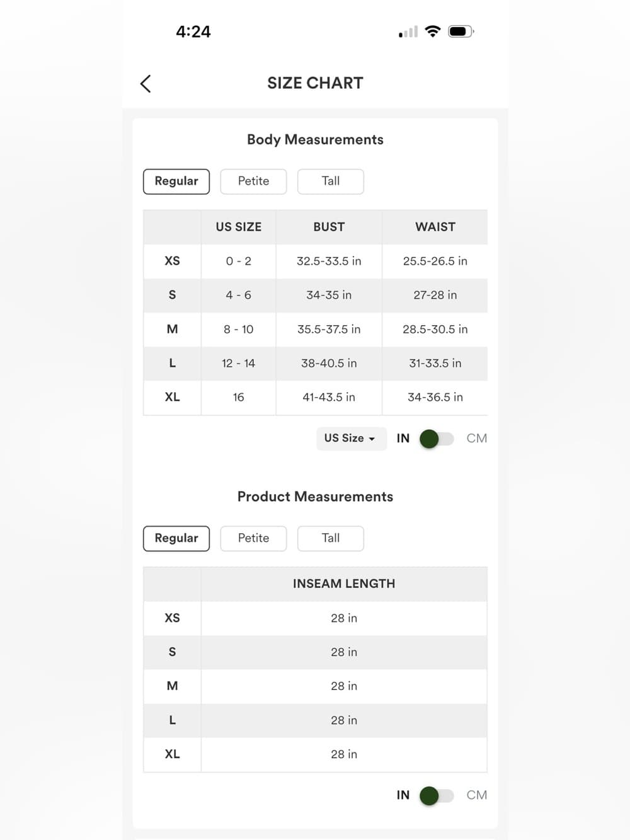630x840 pixels.
Task: Open the US Size dropdown
Action: (x=352, y=439)
